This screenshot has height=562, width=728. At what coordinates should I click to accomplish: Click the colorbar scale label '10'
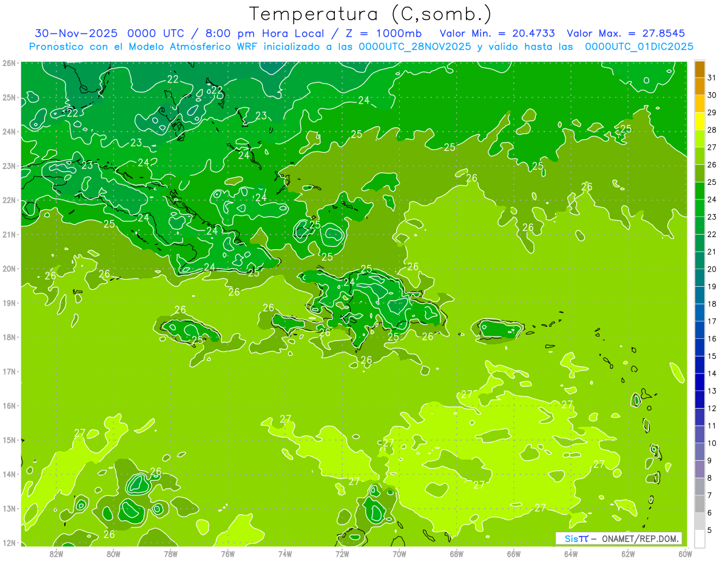point(712,443)
